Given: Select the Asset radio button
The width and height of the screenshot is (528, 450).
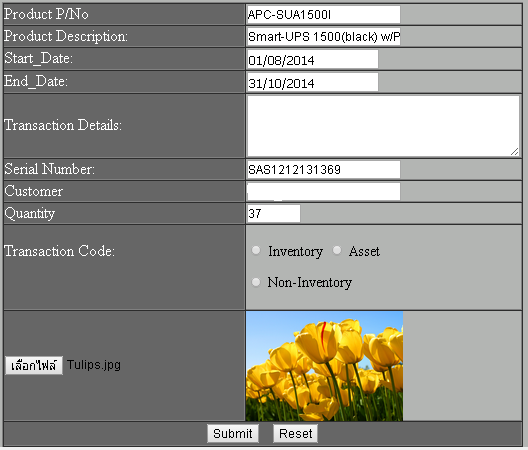Looking at the screenshot, I should tap(337, 250).
